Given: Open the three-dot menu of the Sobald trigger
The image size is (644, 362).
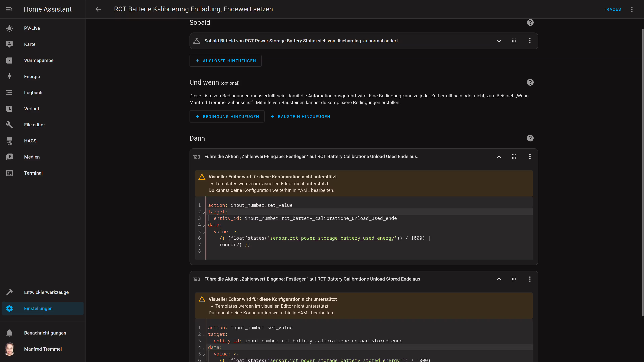Looking at the screenshot, I should [530, 41].
